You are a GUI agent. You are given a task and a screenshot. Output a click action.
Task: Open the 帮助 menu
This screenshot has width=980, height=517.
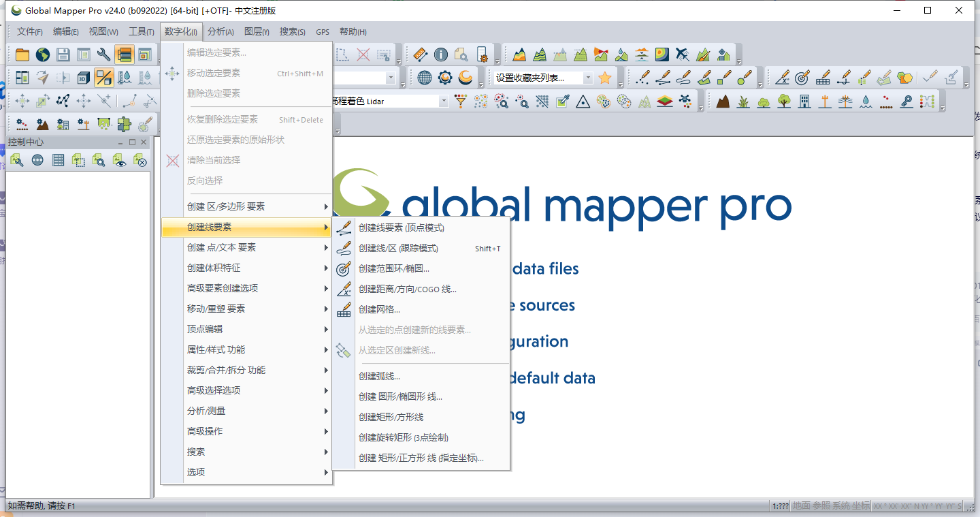click(352, 31)
